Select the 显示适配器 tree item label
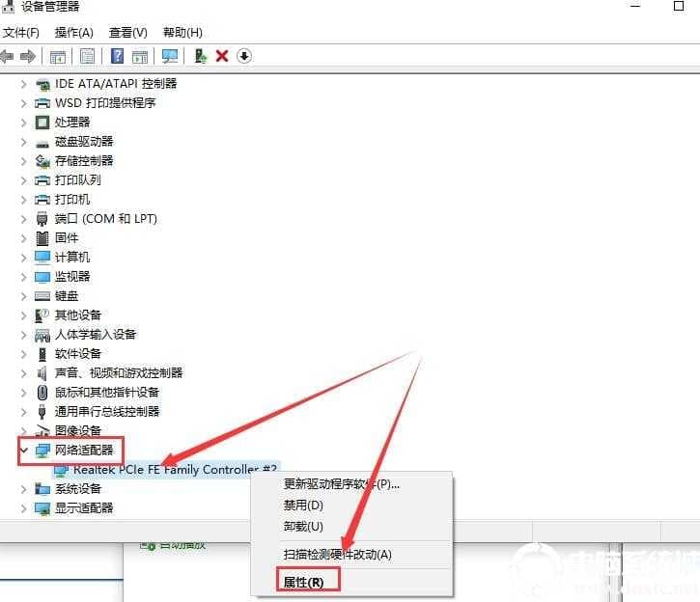Viewport: 700px width, 602px height. (x=84, y=508)
